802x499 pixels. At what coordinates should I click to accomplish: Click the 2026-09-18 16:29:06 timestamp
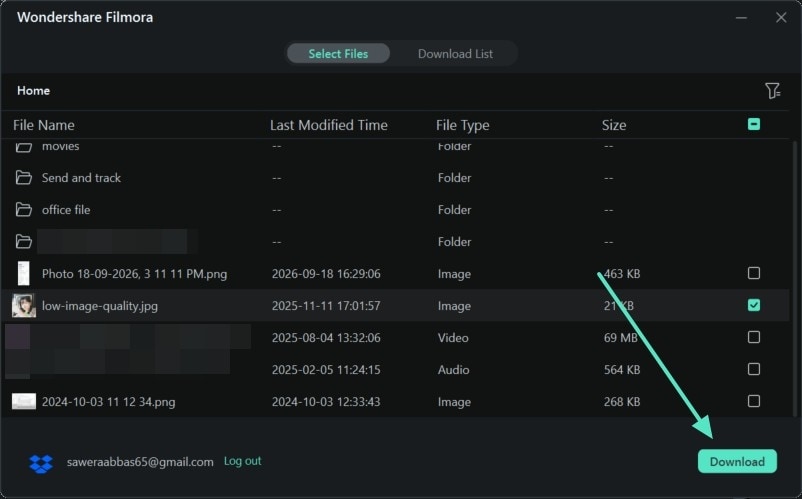pos(326,274)
